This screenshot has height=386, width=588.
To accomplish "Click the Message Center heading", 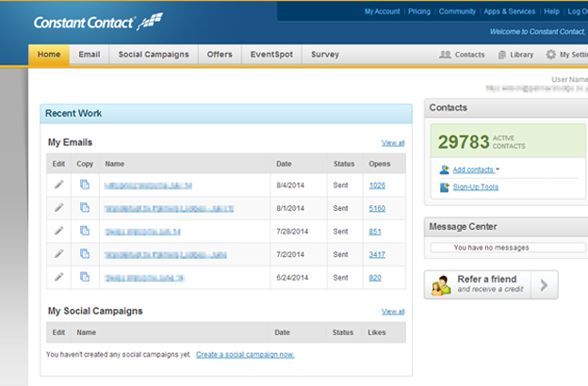I will point(463,227).
